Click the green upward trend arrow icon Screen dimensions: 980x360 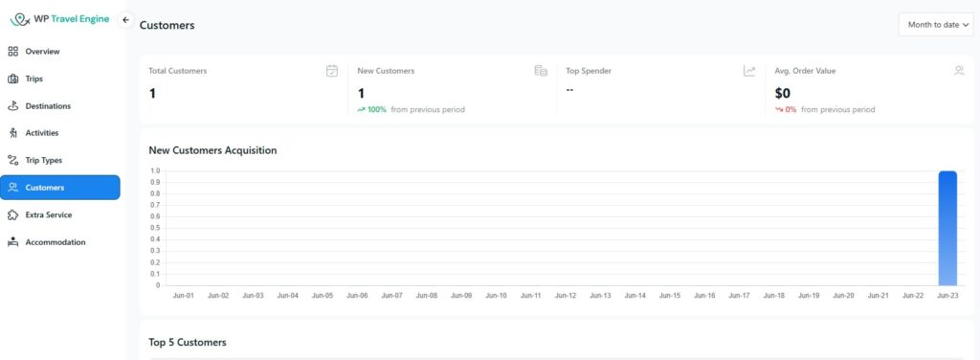[361, 110]
